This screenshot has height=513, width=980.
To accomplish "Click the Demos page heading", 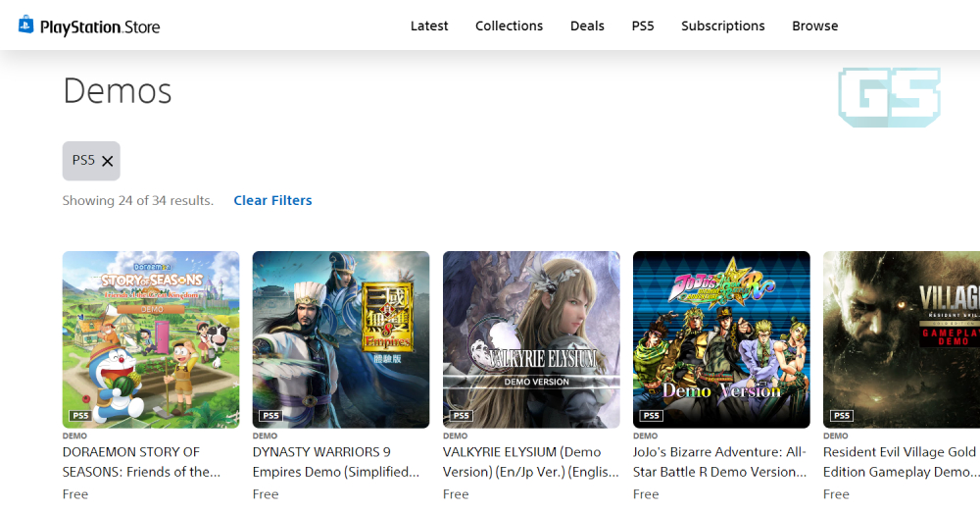I will pos(117,90).
